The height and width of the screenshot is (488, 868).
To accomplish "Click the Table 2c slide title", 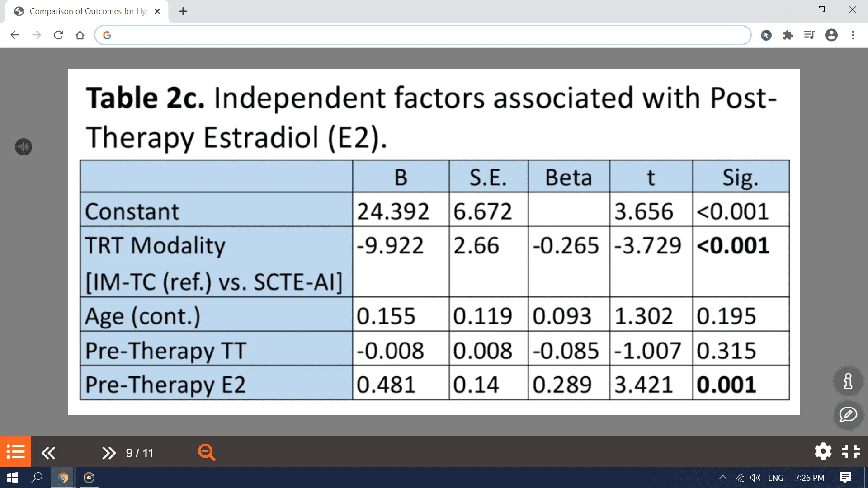I will [431, 117].
